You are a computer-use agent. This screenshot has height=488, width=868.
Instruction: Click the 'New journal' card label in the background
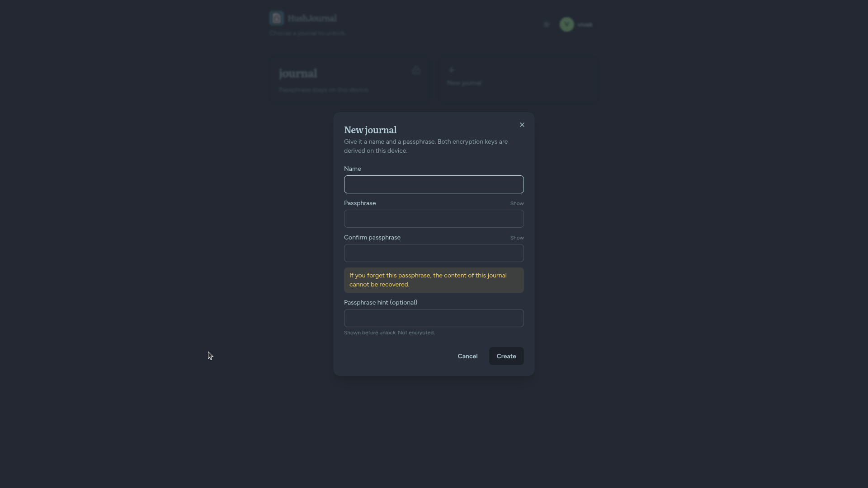pyautogui.click(x=464, y=83)
